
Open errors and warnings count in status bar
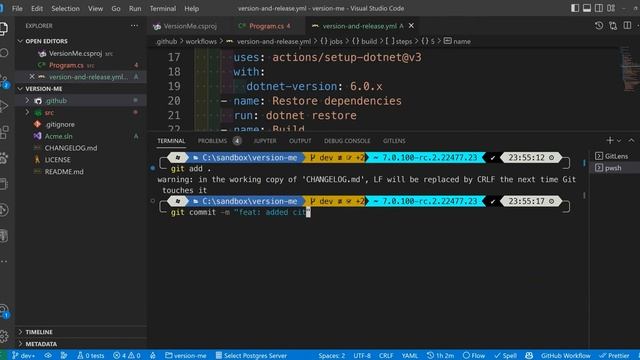127,356
